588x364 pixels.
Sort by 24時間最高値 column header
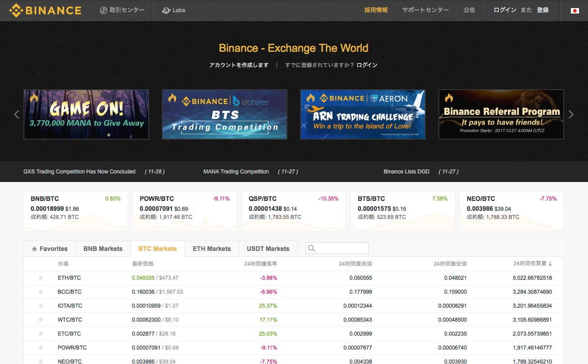tap(356, 264)
